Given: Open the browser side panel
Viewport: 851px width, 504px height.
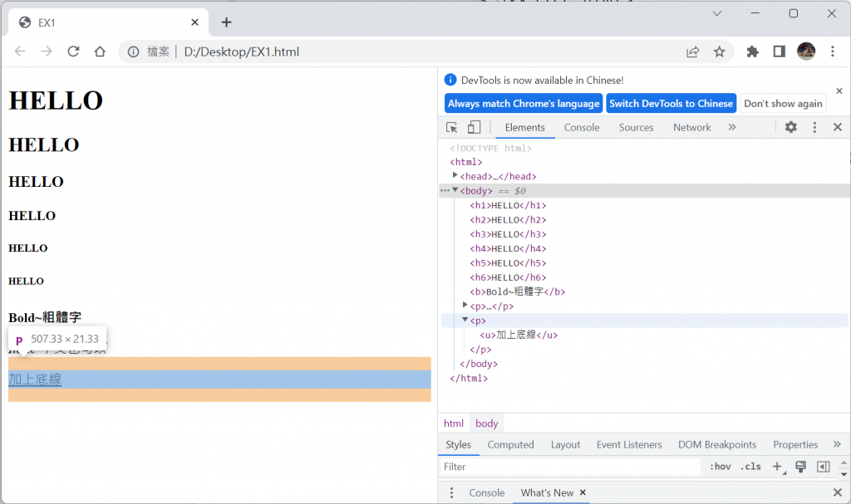Looking at the screenshot, I should tap(780, 51).
